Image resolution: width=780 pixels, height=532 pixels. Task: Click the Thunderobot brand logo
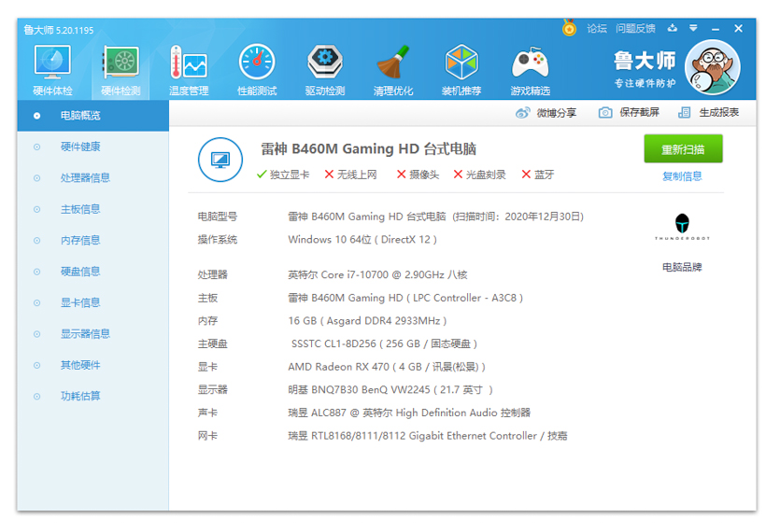(682, 227)
